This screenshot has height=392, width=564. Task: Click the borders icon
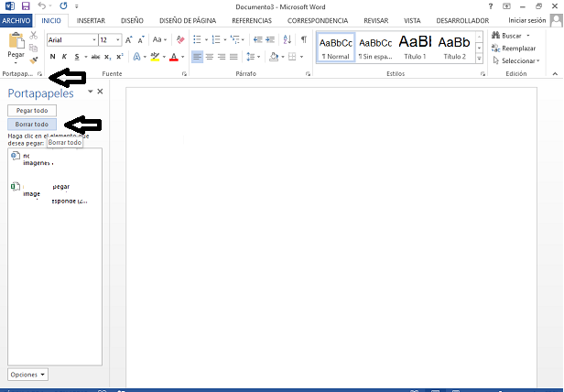coord(292,57)
